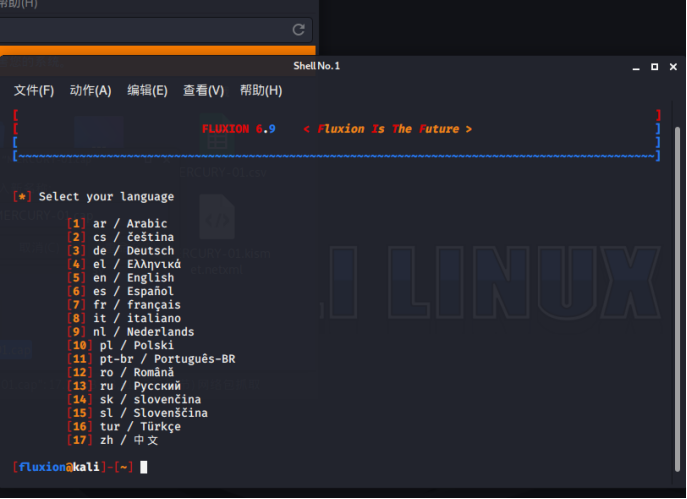Click the "Select your language" prompt
Viewport: 687px width, 499px height.
click(106, 197)
